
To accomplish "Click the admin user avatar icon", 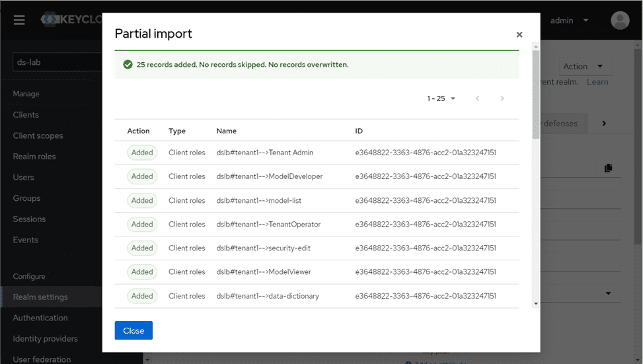I will point(620,20).
